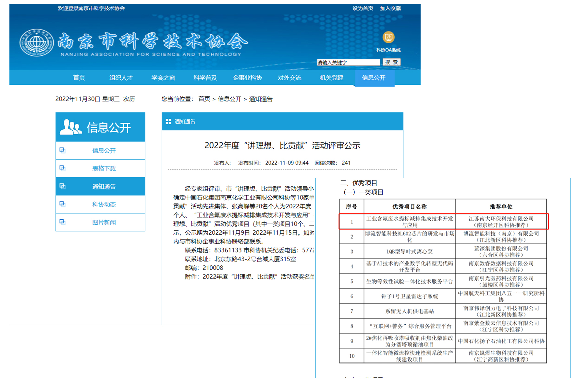Viewport: 579px width, 392px height.
Task: Open 企事业科协 navigation item
Action: (x=247, y=78)
